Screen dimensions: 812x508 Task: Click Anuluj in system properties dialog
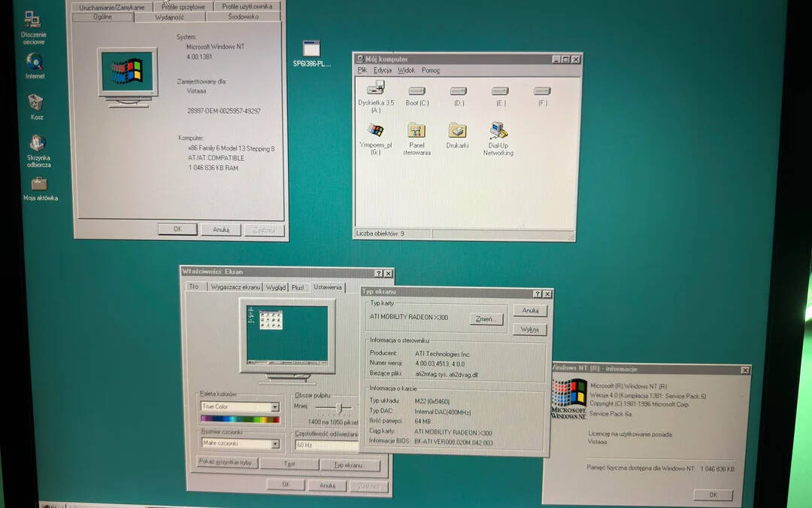point(221,230)
